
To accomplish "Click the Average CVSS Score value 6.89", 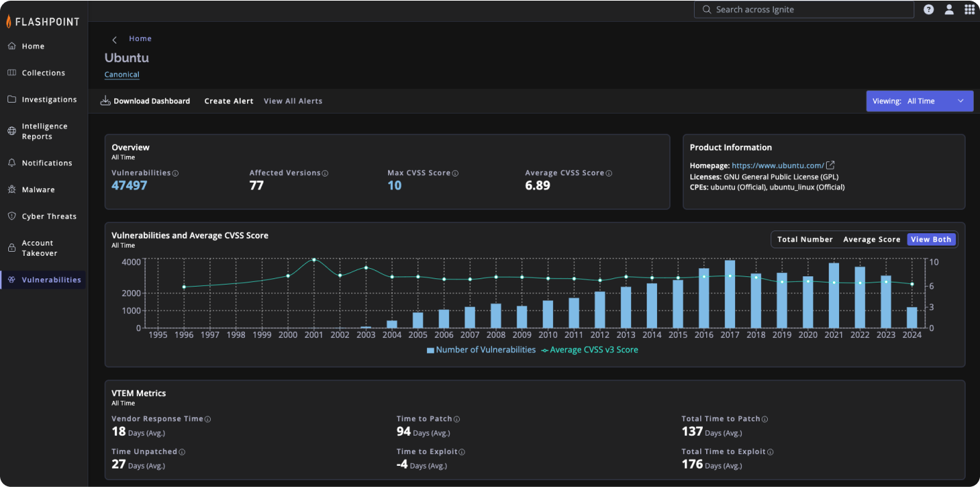I will [538, 185].
